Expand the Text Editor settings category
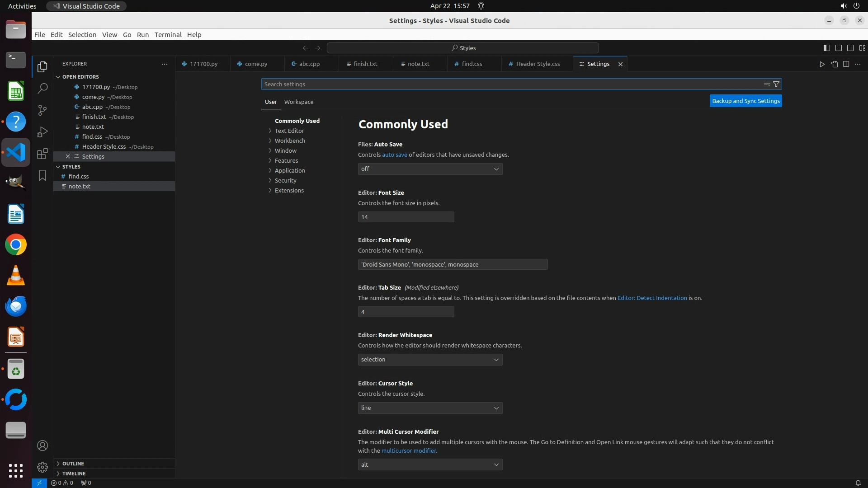 [x=289, y=131]
